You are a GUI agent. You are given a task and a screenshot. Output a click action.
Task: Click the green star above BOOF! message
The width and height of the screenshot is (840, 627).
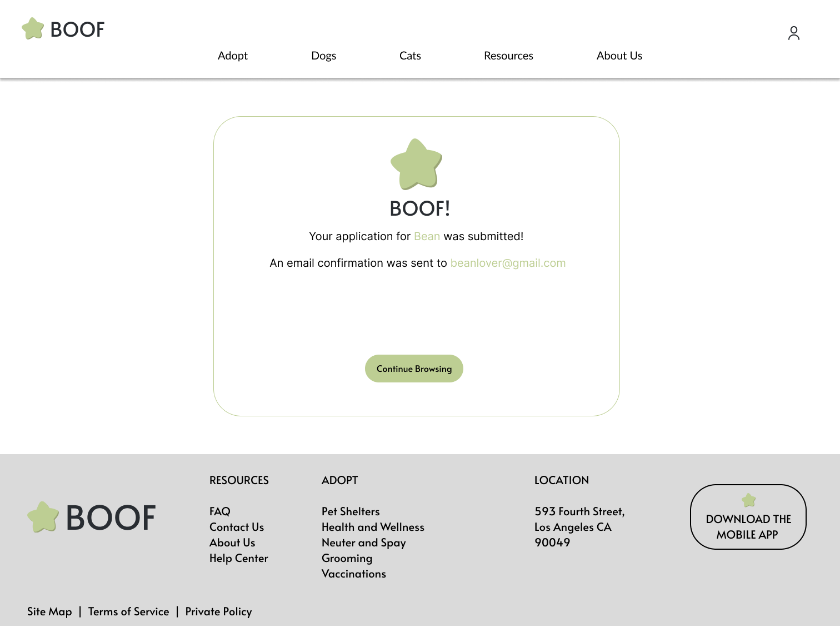click(x=416, y=164)
